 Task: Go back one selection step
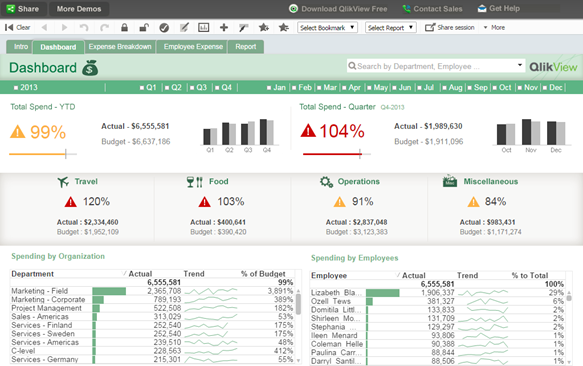(45, 28)
